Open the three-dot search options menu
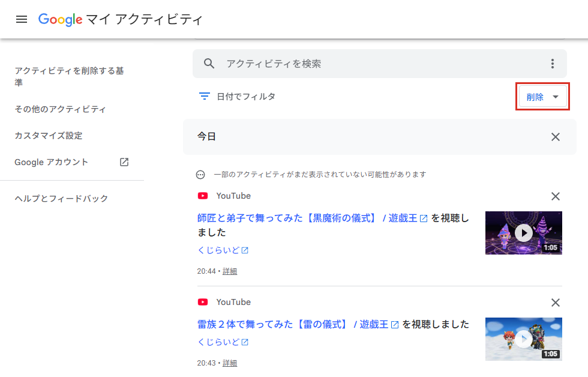 553,64
